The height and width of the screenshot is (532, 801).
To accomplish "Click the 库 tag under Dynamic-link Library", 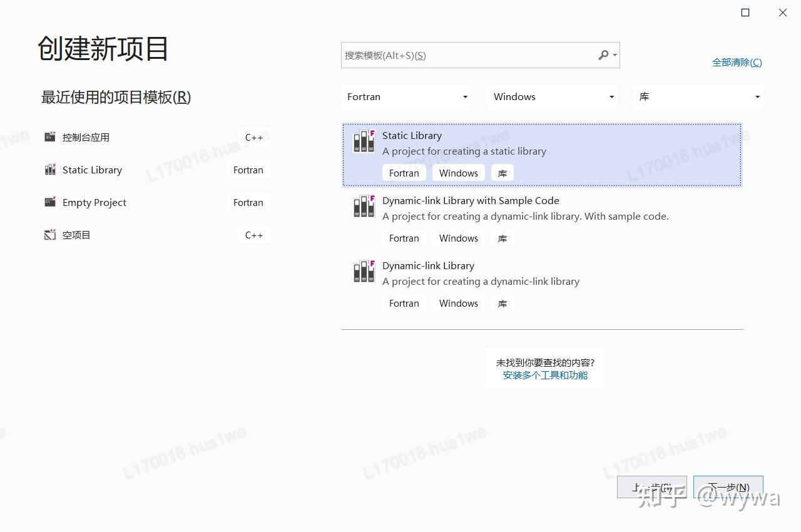I will (502, 303).
